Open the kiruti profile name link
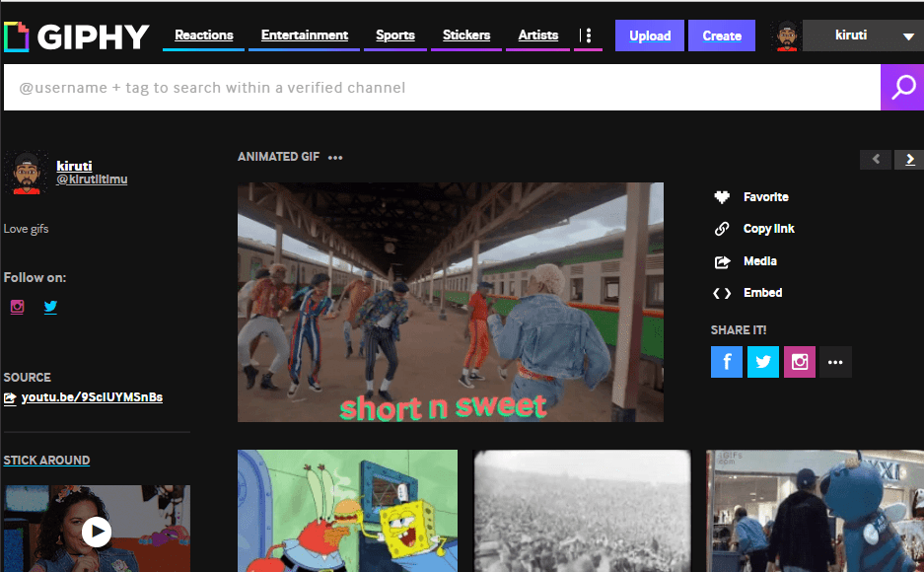Image resolution: width=924 pixels, height=572 pixels. (74, 166)
